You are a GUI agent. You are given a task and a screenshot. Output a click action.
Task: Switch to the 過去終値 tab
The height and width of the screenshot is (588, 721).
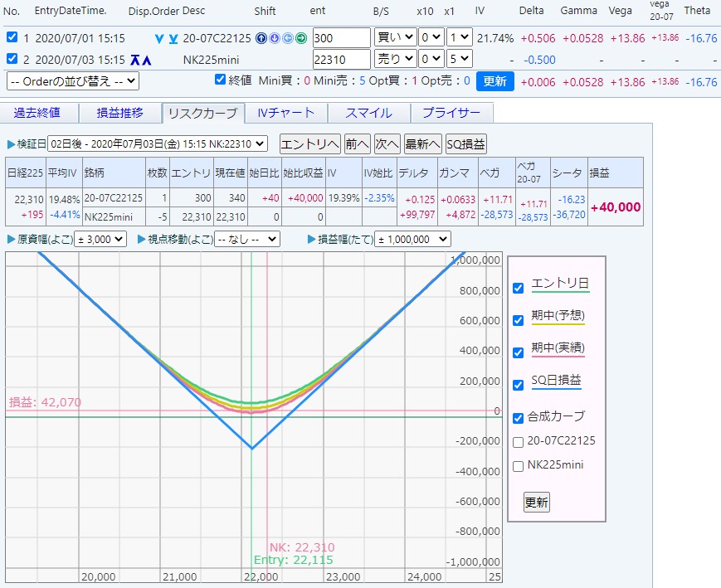point(37,113)
